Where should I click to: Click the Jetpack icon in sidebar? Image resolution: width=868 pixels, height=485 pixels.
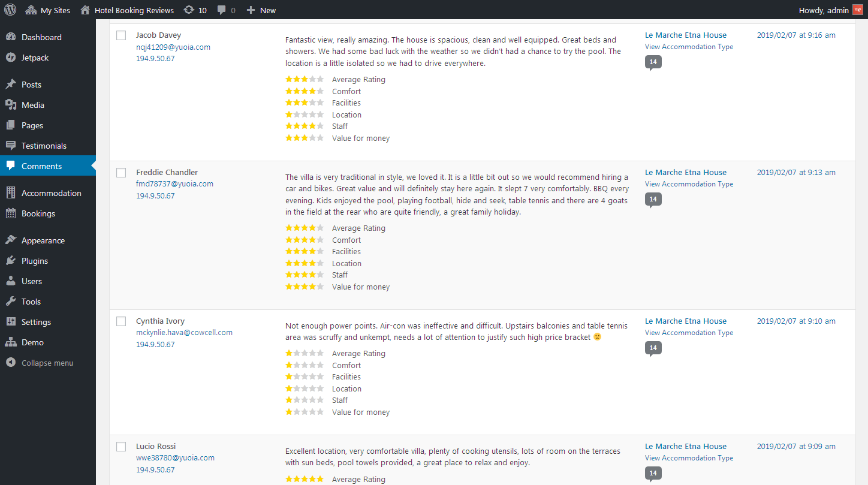pos(11,58)
